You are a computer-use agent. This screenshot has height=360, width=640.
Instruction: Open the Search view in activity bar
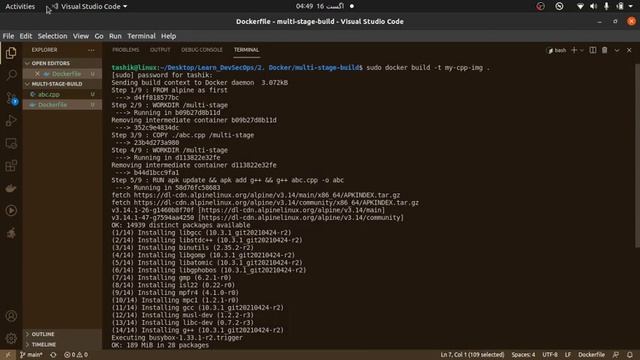click(11, 75)
